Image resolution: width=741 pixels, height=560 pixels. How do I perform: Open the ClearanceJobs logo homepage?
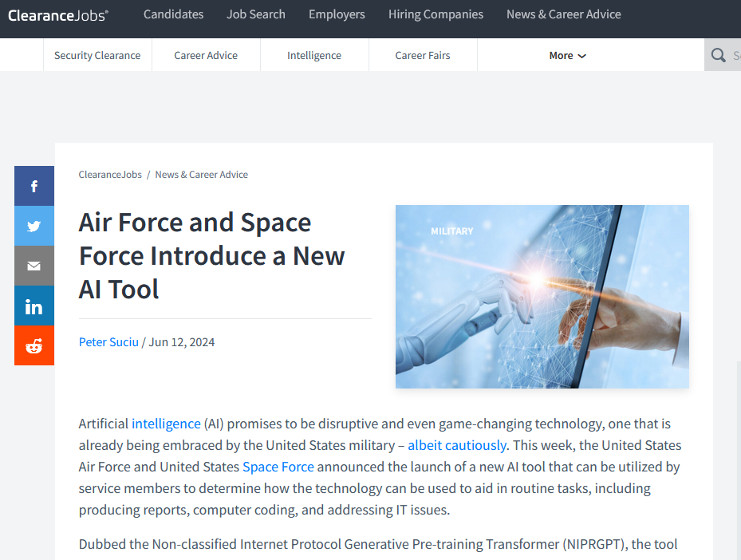[x=57, y=15]
